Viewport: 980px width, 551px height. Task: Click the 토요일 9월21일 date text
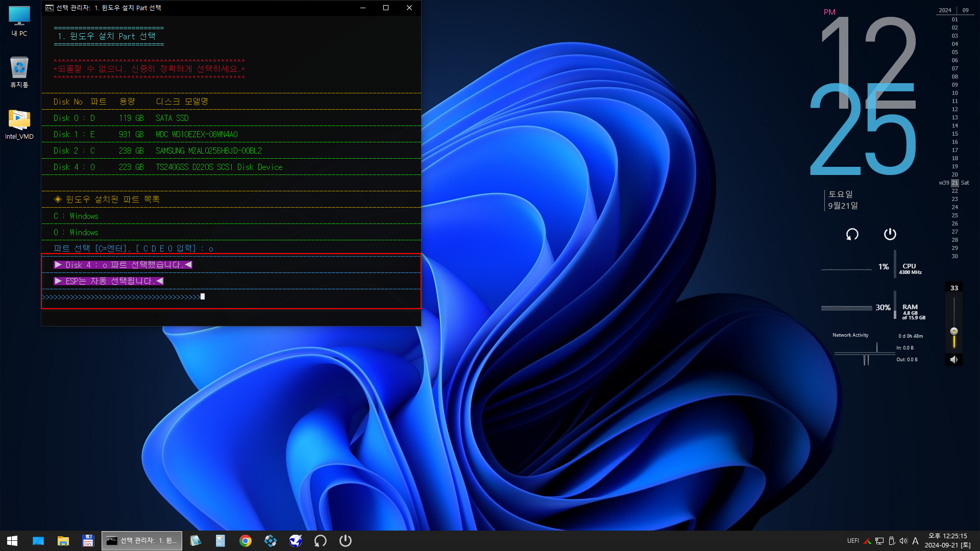pyautogui.click(x=843, y=200)
